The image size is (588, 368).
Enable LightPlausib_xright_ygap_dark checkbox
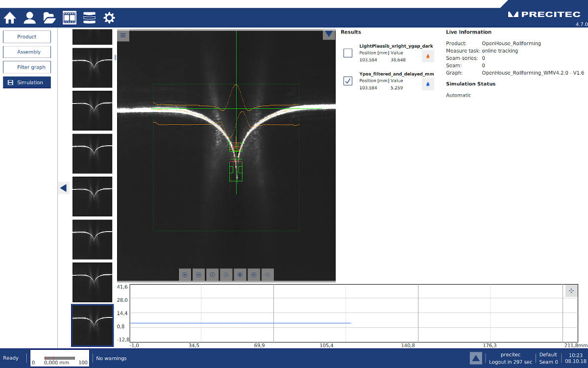tap(348, 53)
